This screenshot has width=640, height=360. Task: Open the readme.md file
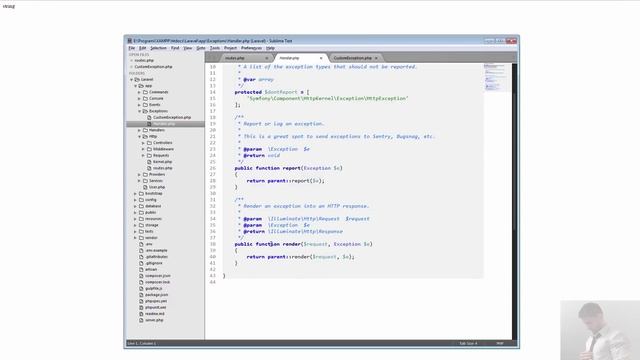pyautogui.click(x=155, y=314)
